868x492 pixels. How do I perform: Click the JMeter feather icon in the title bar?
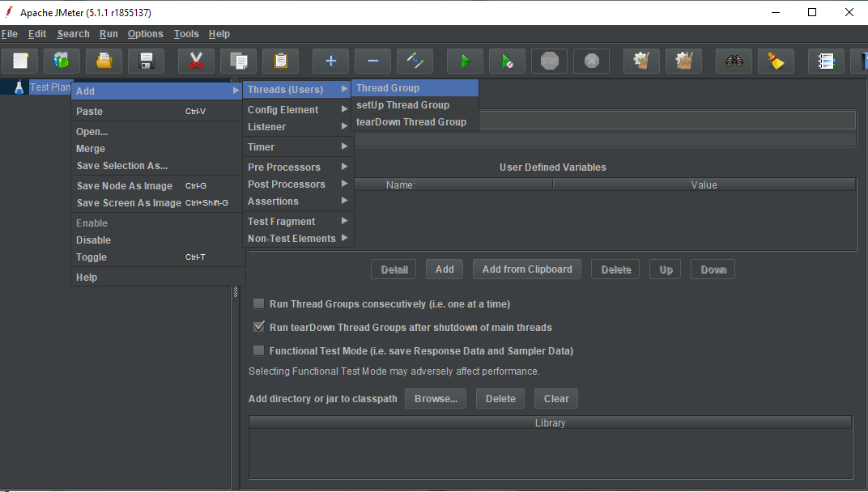coord(8,11)
